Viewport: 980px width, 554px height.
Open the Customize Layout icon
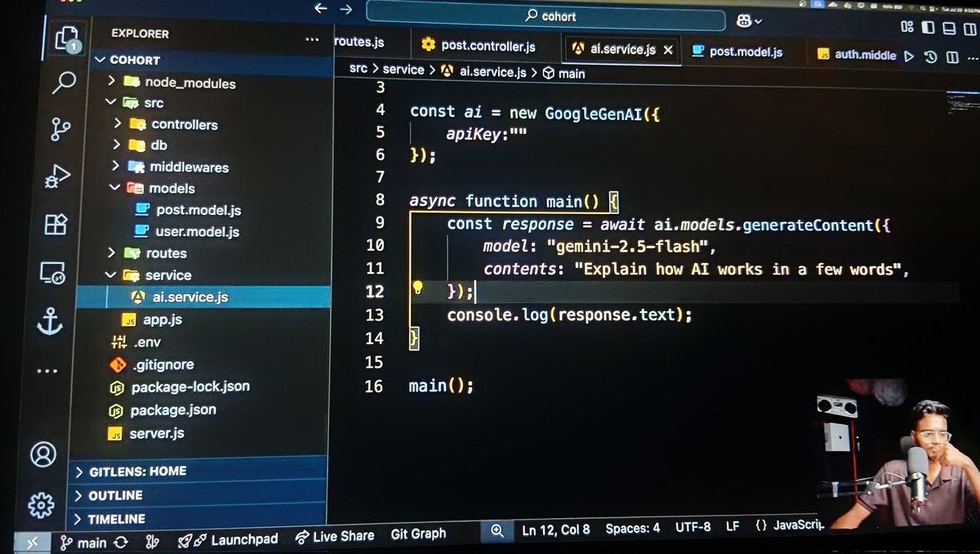908,26
